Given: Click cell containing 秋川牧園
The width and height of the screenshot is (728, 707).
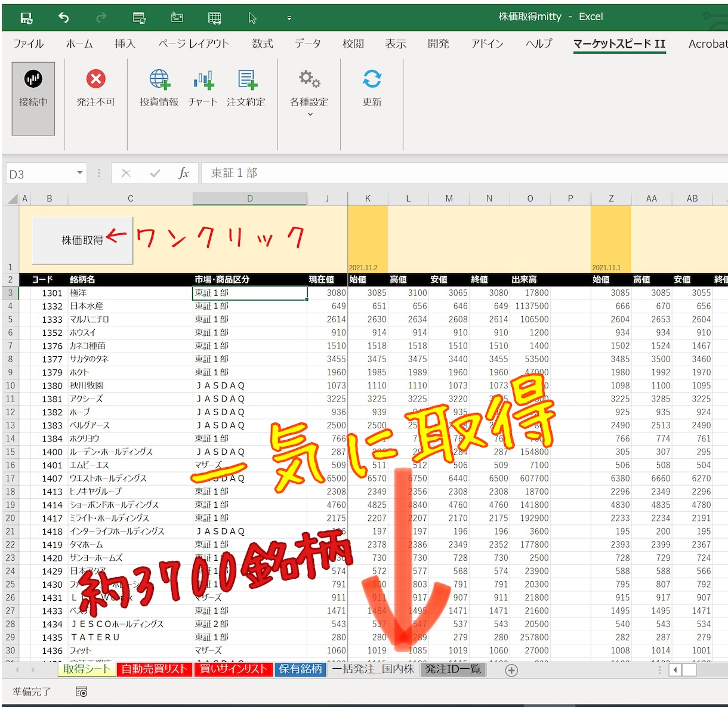Looking at the screenshot, I should tap(130, 385).
